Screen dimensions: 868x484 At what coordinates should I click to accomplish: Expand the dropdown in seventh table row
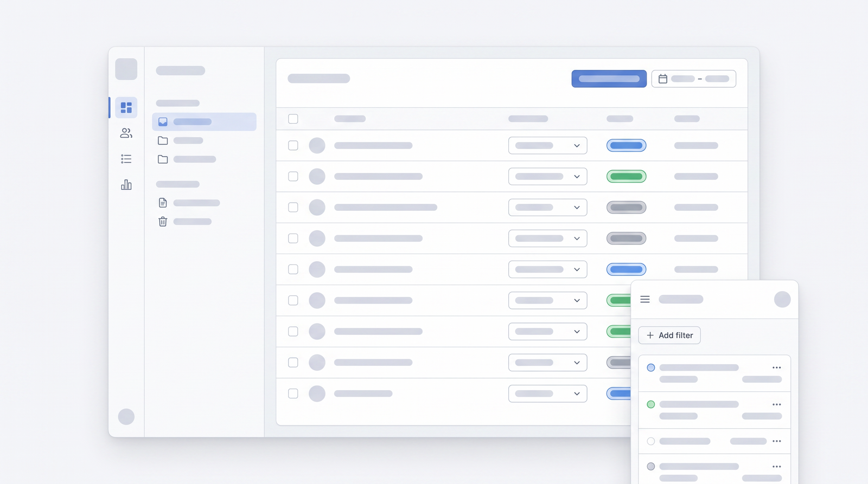547,331
